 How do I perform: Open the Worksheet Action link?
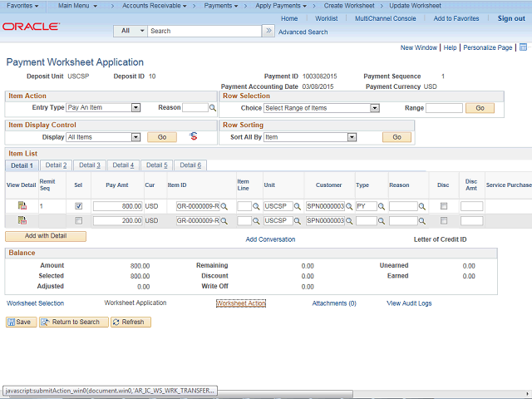pos(241,303)
